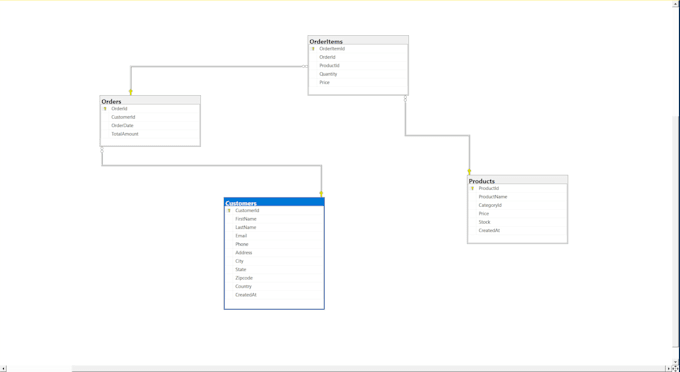Select ProductId column in Products table
Viewport: 680px width, 372px height.
[517, 189]
